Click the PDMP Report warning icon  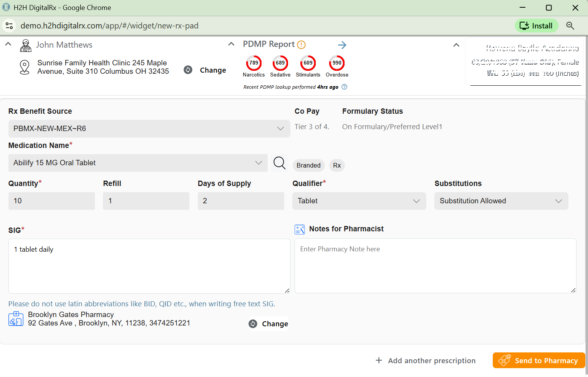click(x=301, y=45)
